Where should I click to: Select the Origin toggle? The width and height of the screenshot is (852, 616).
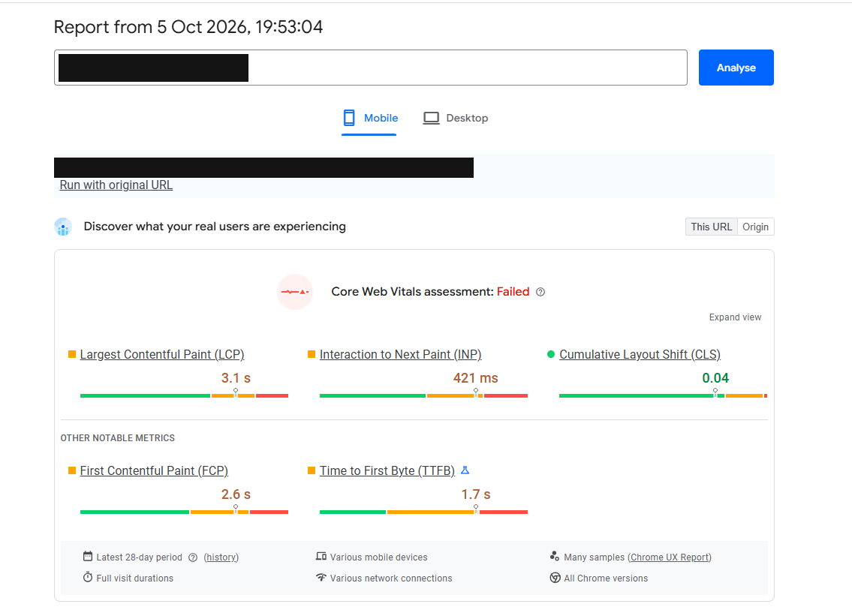tap(756, 227)
